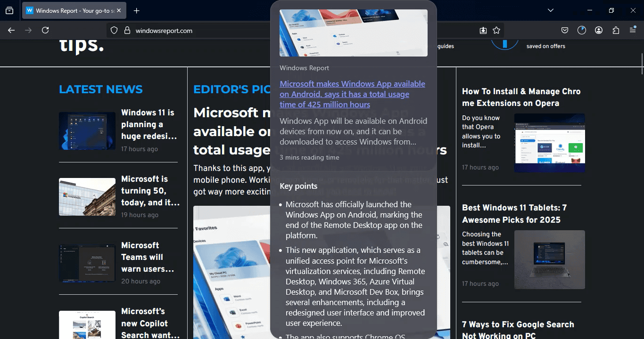Open site information padlock icon

[127, 30]
